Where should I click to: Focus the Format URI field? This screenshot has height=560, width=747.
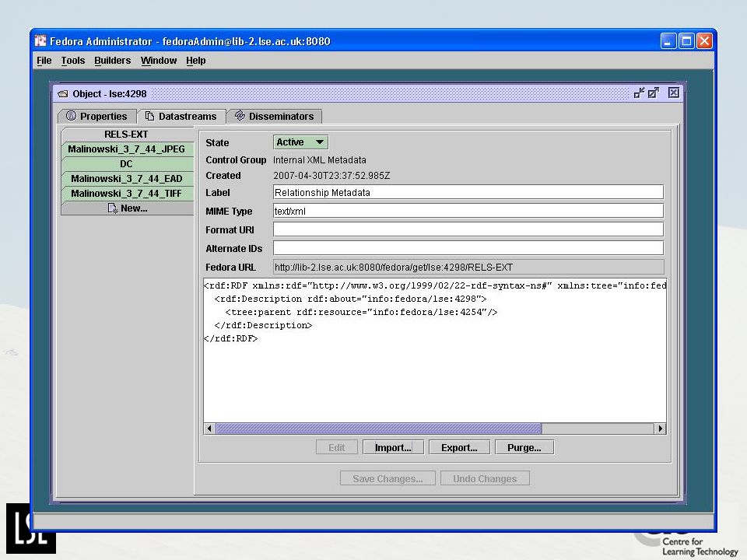[x=468, y=229]
